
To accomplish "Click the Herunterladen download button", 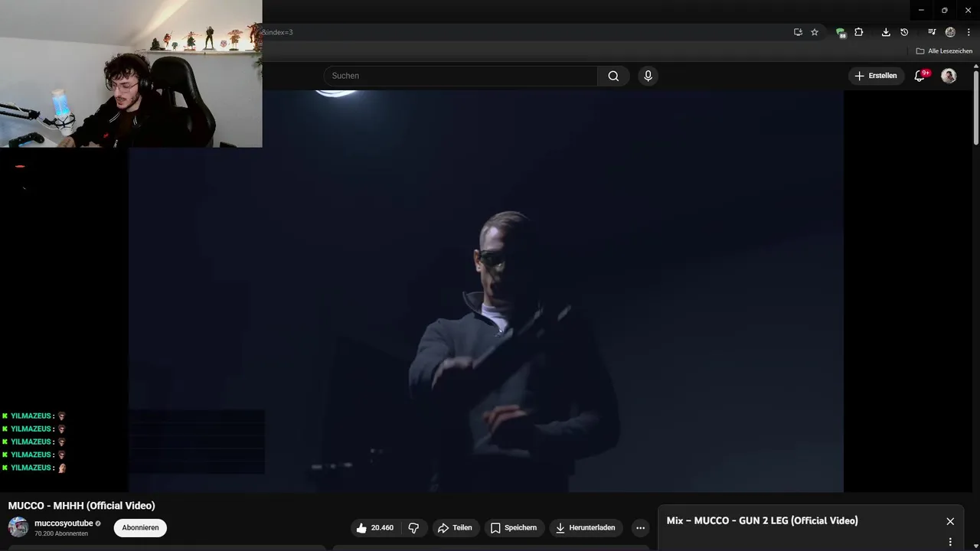I will pos(586,528).
